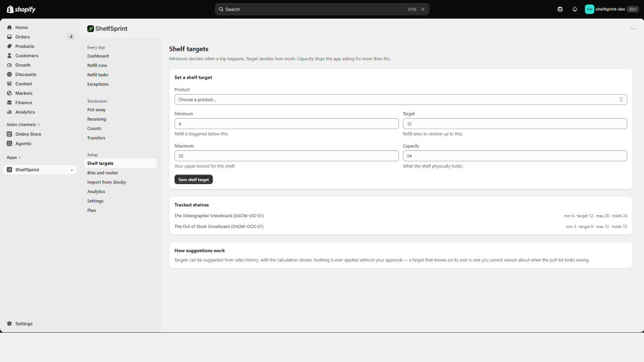The height and width of the screenshot is (362, 644).
Task: Expand the Sales channels section
Action: (23, 125)
